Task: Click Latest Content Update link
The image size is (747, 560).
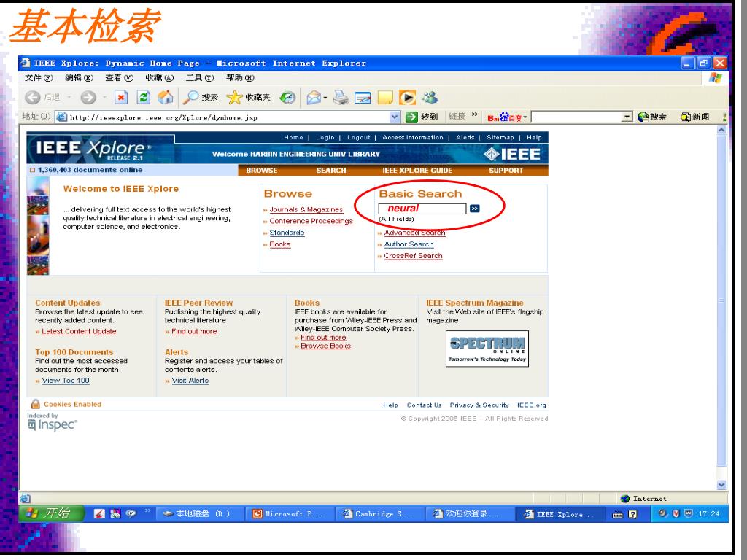Action: click(x=79, y=332)
